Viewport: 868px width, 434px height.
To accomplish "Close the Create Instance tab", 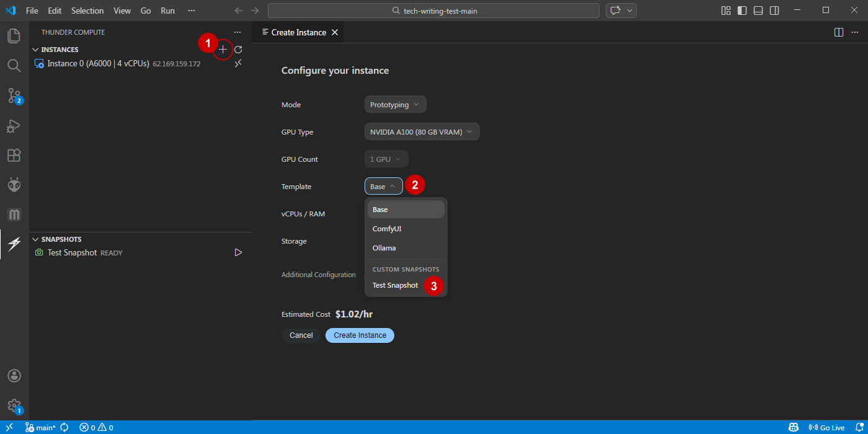I will pos(335,32).
